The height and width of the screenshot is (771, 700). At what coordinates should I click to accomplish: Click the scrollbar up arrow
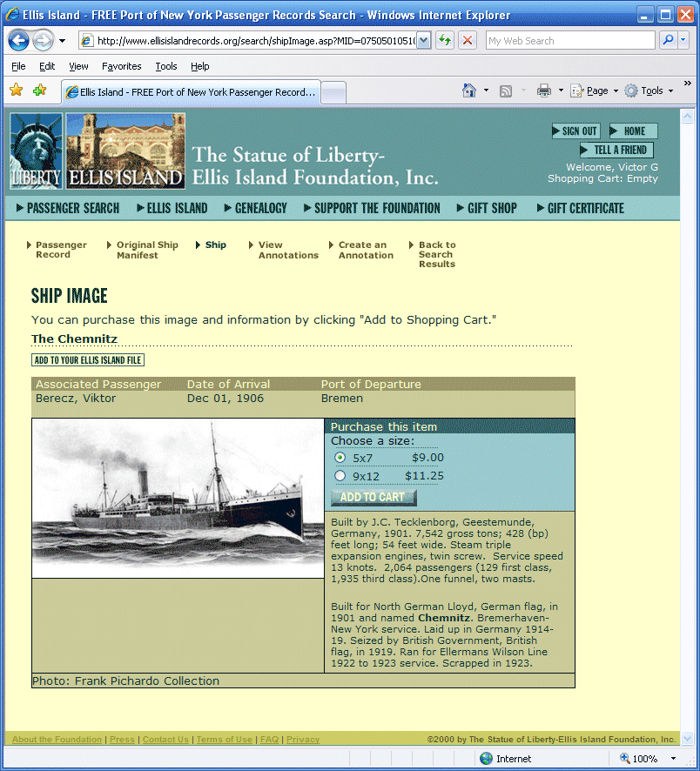[x=687, y=117]
